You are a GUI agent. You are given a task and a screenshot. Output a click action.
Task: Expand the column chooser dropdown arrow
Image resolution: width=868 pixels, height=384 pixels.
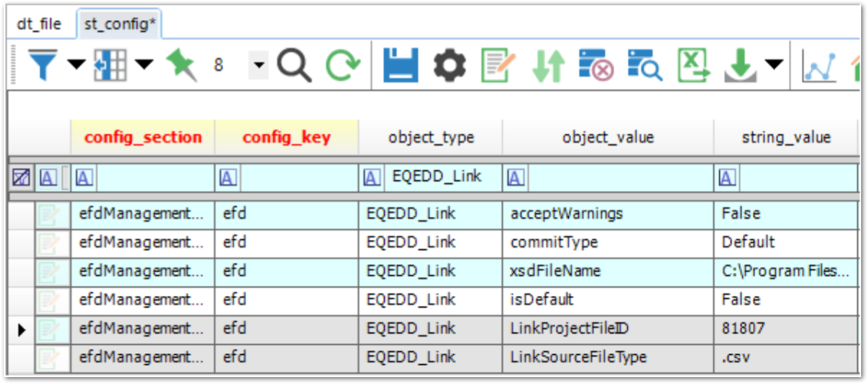click(x=144, y=65)
